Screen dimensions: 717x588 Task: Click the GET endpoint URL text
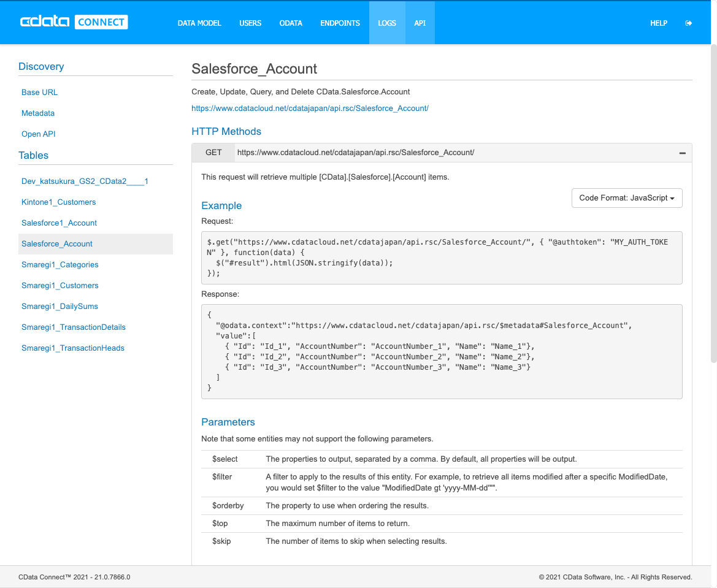(356, 153)
